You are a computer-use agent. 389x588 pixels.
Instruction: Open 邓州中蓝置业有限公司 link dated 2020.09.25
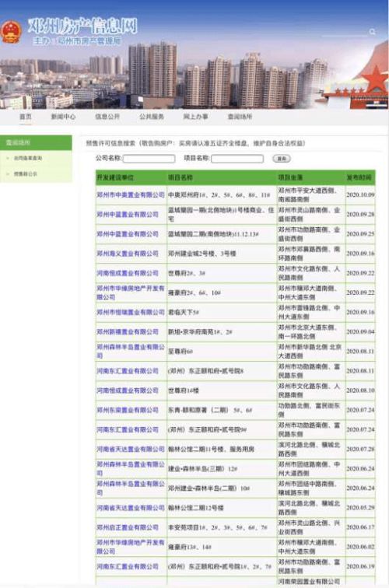pyautogui.click(x=128, y=234)
